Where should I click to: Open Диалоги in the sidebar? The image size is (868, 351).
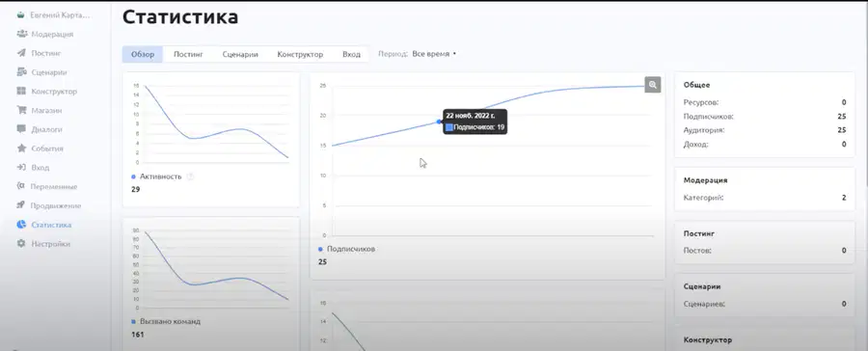46,129
